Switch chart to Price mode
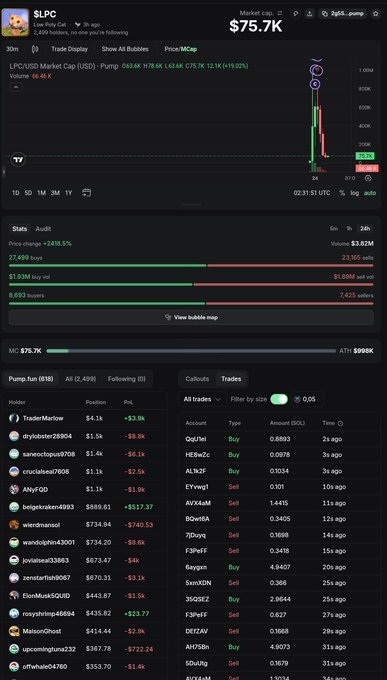This screenshot has width=387, height=680. click(171, 49)
